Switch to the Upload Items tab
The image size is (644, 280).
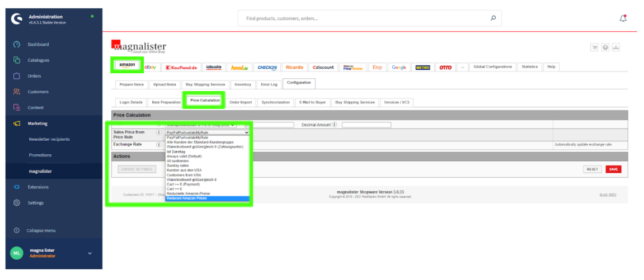coord(164,84)
